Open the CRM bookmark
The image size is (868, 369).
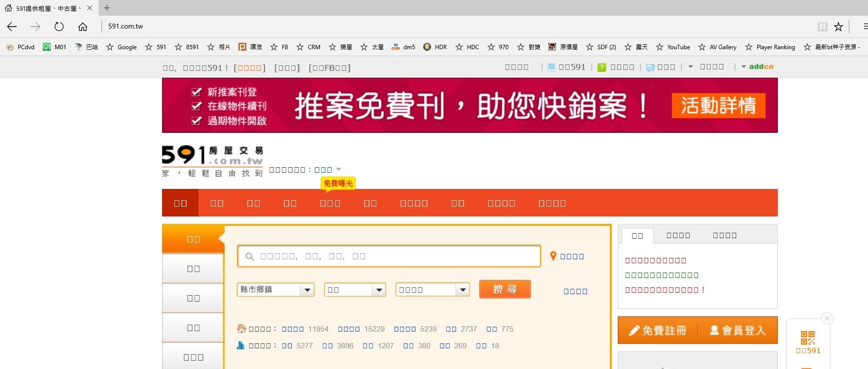click(x=308, y=47)
